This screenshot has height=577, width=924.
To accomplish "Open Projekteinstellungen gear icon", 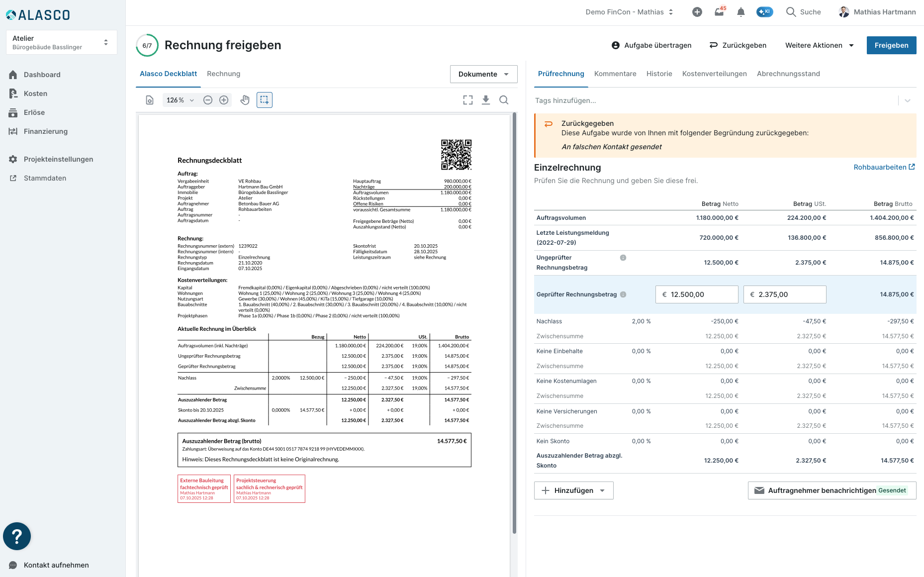I will tap(13, 159).
